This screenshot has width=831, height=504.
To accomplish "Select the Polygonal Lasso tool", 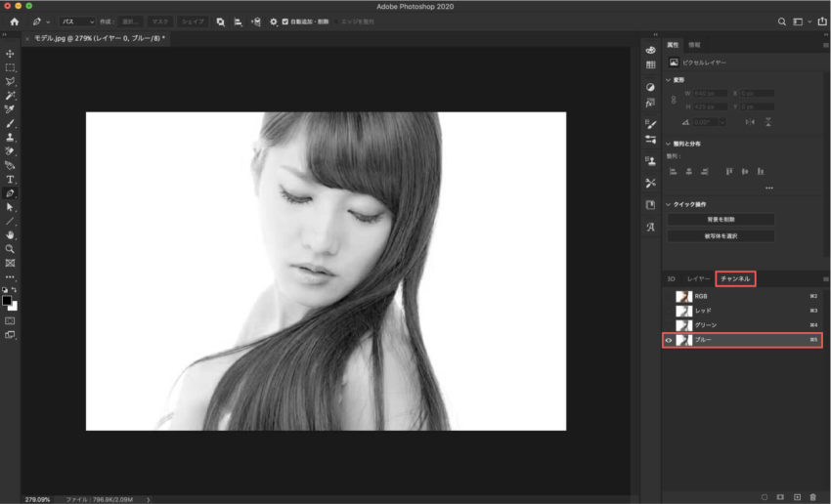I will 10,81.
